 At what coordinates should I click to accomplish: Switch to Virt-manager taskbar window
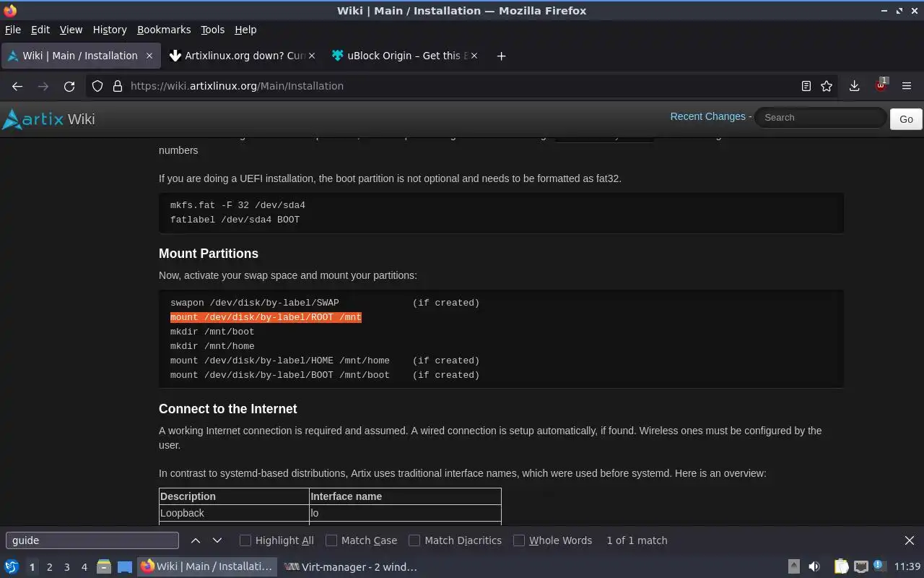coord(350,567)
